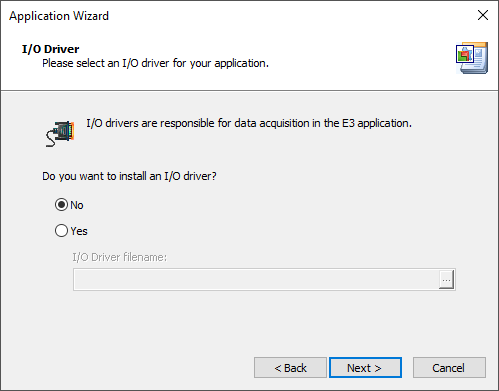Image resolution: width=499 pixels, height=391 pixels.
Task: Open the file browse ellipsis button
Action: click(446, 280)
